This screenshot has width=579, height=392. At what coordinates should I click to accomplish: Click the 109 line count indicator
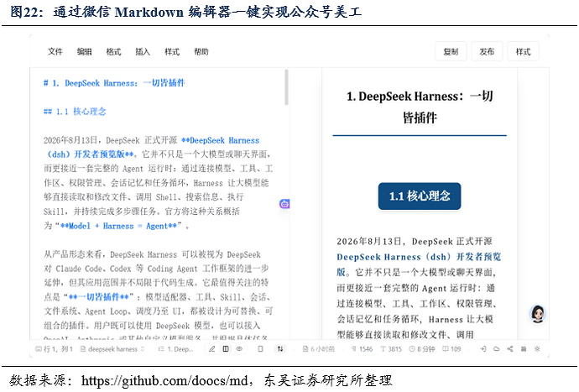coord(451,349)
